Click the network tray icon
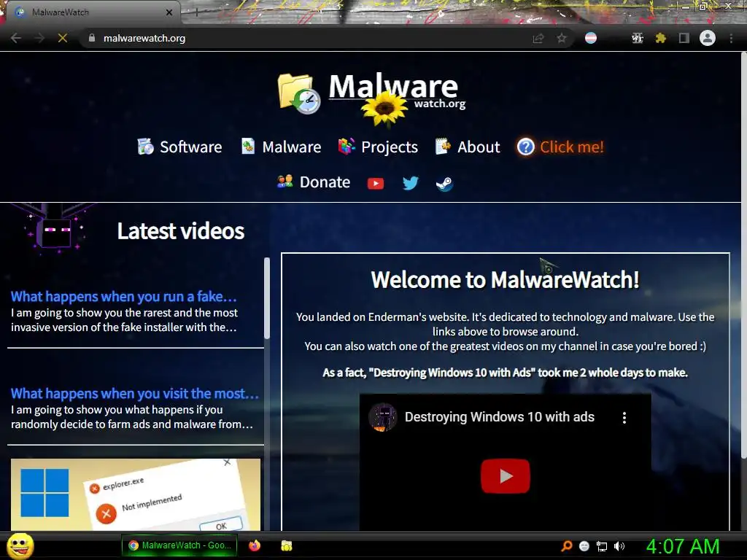747x560 pixels. 602,547
